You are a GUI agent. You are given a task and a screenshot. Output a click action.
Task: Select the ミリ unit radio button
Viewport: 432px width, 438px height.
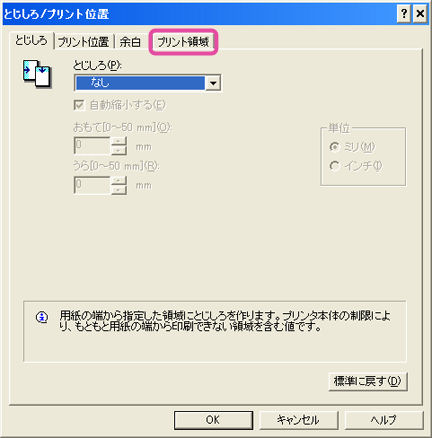click(334, 147)
